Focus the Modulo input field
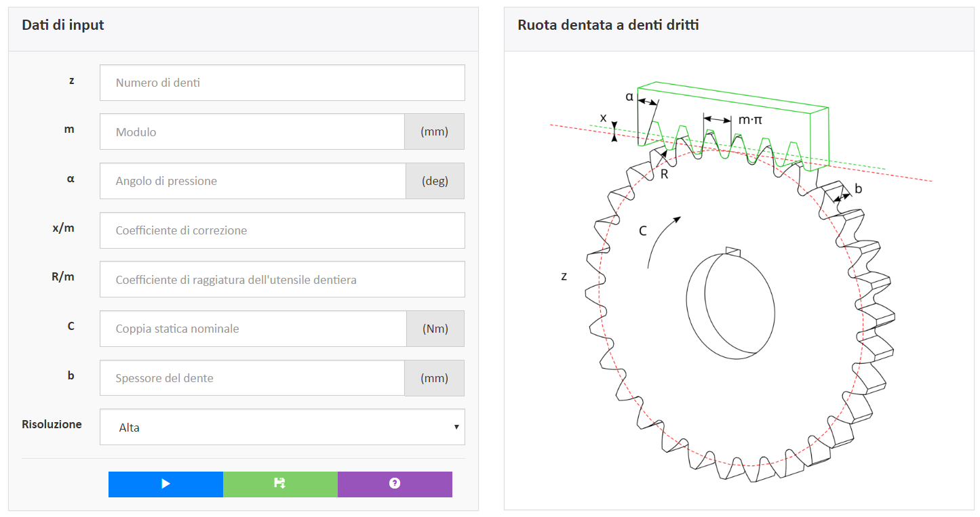Viewport: 980px width, 517px height. point(252,131)
